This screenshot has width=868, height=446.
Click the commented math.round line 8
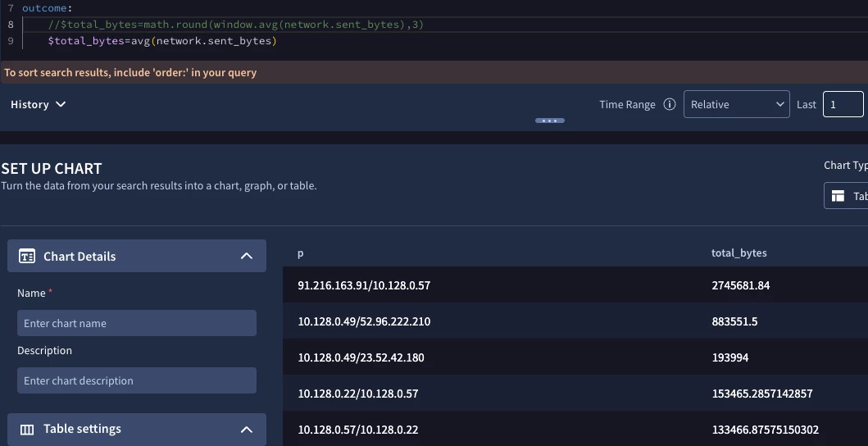pyautogui.click(x=236, y=25)
